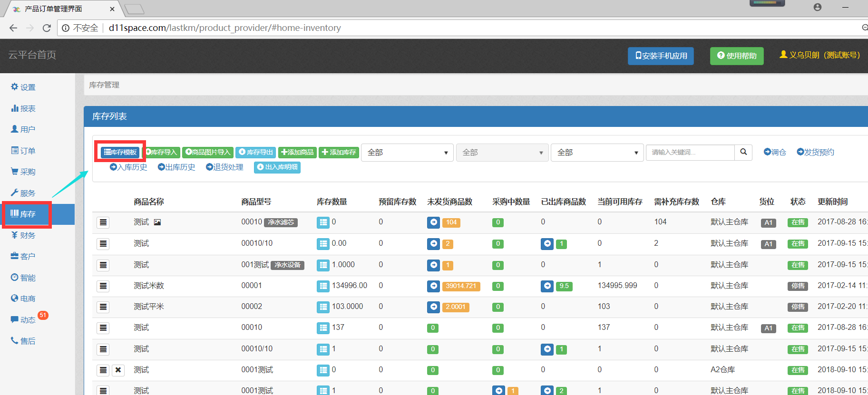868x395 pixels.
Task: Click 商品名称 column header
Action: tap(149, 202)
